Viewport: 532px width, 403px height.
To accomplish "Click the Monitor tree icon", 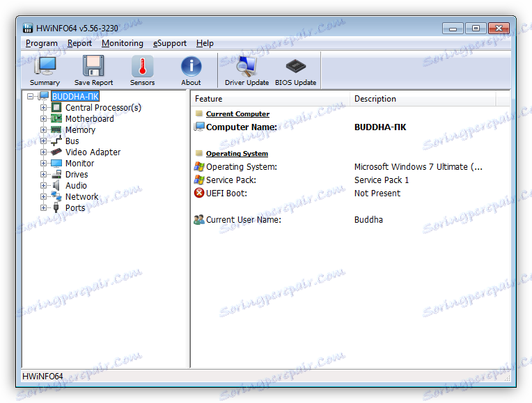I will pos(56,163).
